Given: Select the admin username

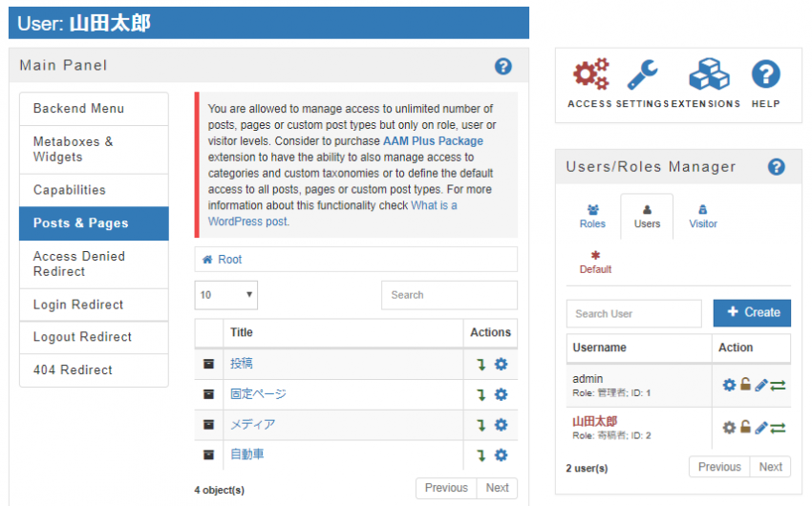Looking at the screenshot, I should point(588,379).
